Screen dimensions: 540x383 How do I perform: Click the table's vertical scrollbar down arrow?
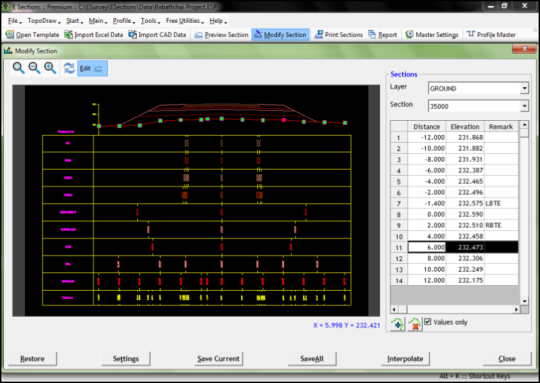524,301
